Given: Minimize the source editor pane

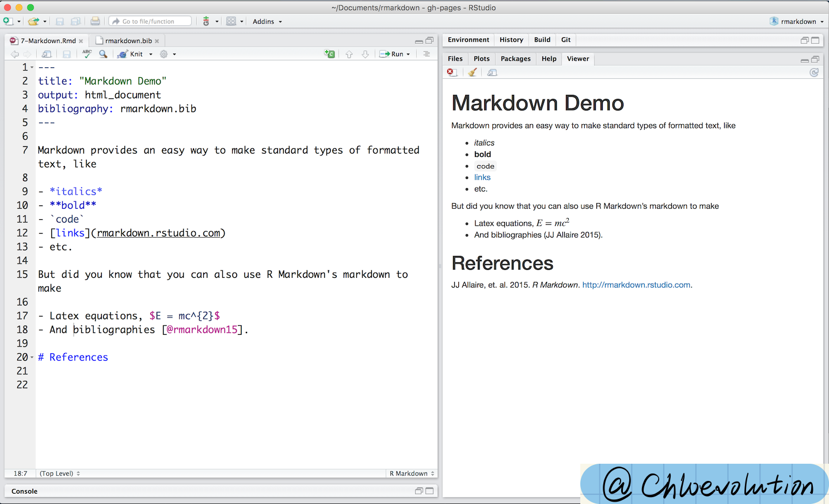Looking at the screenshot, I should [x=419, y=41].
